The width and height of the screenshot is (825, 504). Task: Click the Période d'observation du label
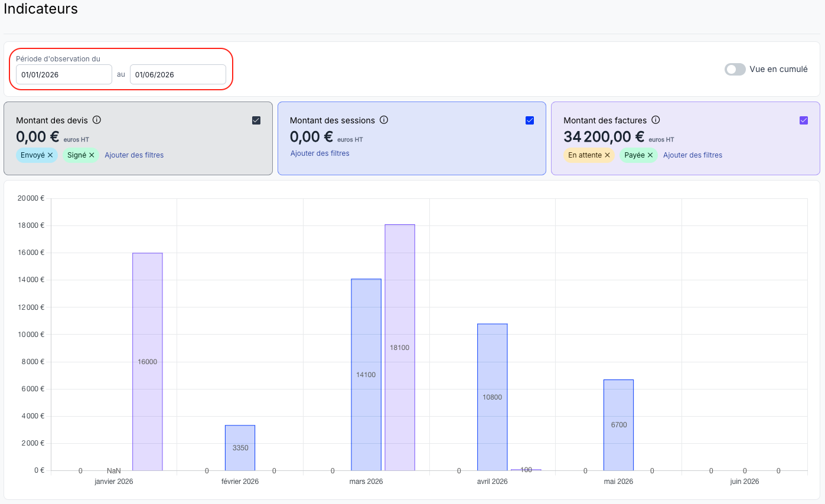[58, 59]
